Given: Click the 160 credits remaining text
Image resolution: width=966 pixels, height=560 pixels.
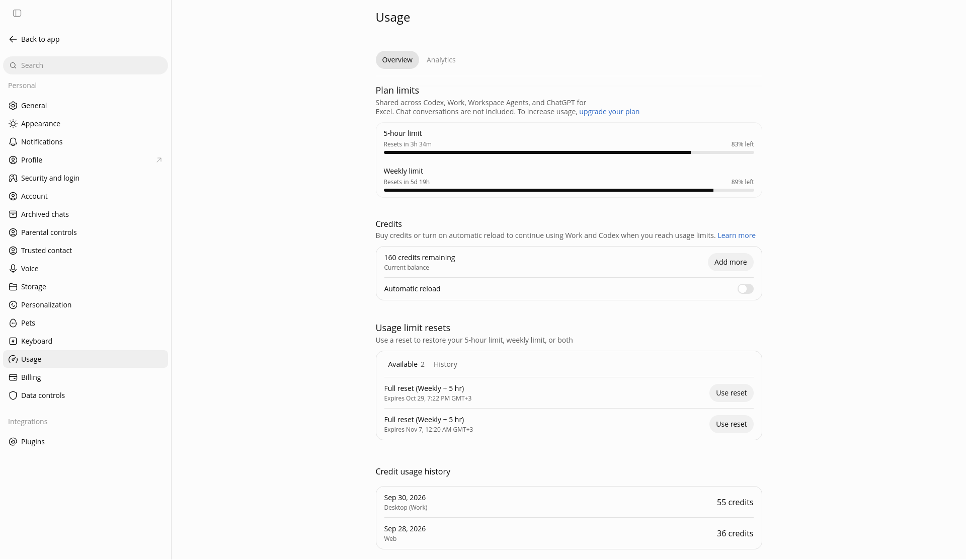Looking at the screenshot, I should point(419,258).
